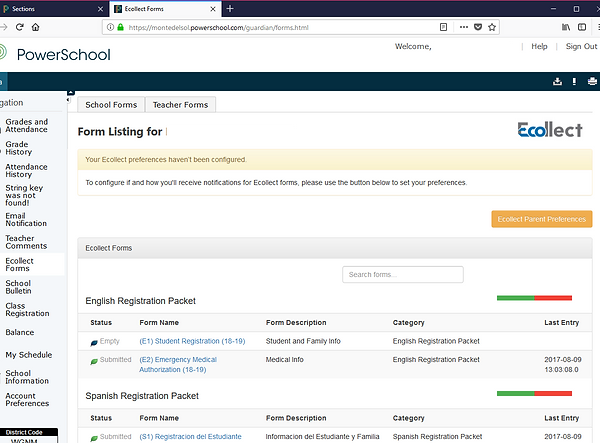600x443 pixels.
Task: Click English Registration Packet progress bar
Action: coord(534,298)
